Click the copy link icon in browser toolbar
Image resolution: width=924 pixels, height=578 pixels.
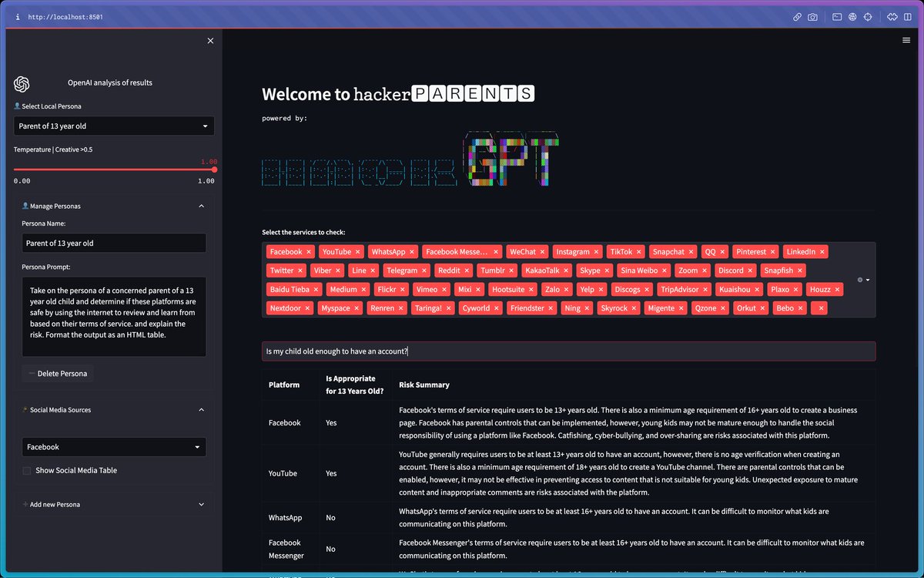pyautogui.click(x=797, y=16)
